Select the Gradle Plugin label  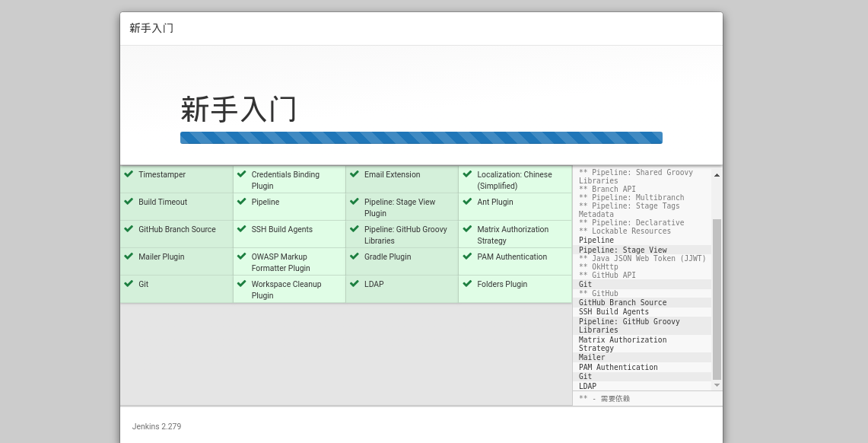coord(387,257)
